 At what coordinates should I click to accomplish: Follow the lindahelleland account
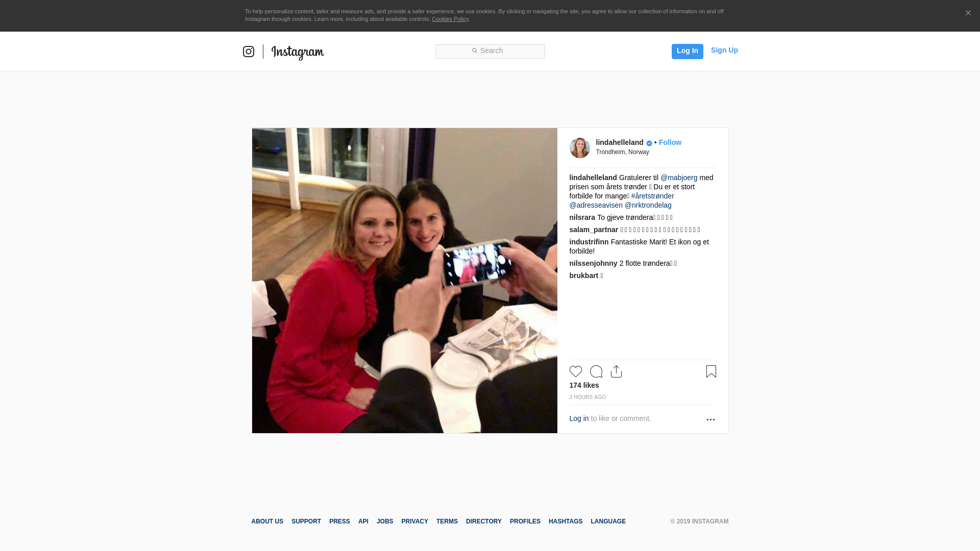pyautogui.click(x=670, y=142)
